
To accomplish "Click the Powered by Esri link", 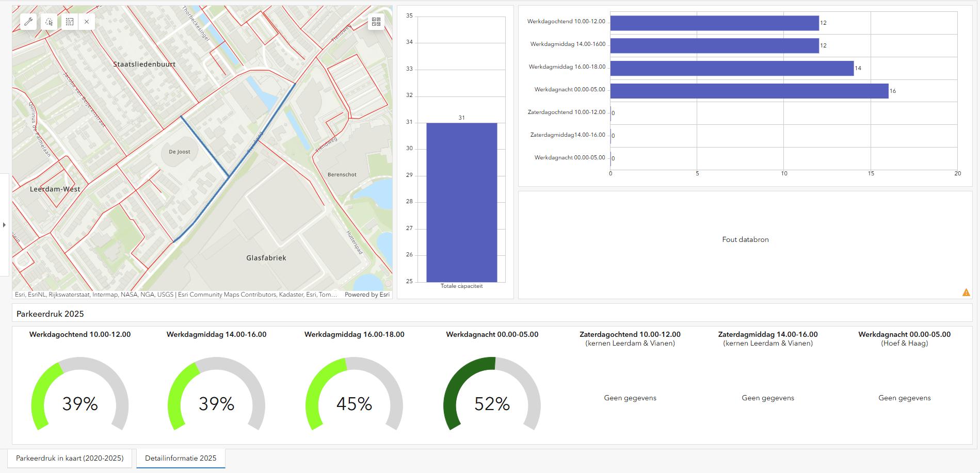I will pos(367,295).
